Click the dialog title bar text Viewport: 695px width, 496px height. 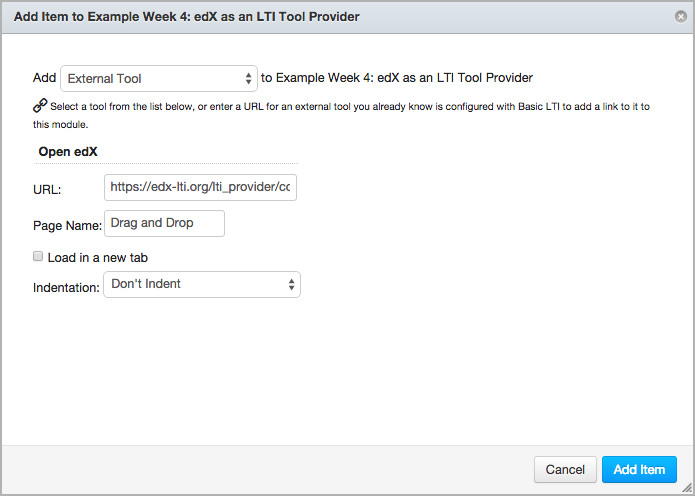click(x=188, y=17)
